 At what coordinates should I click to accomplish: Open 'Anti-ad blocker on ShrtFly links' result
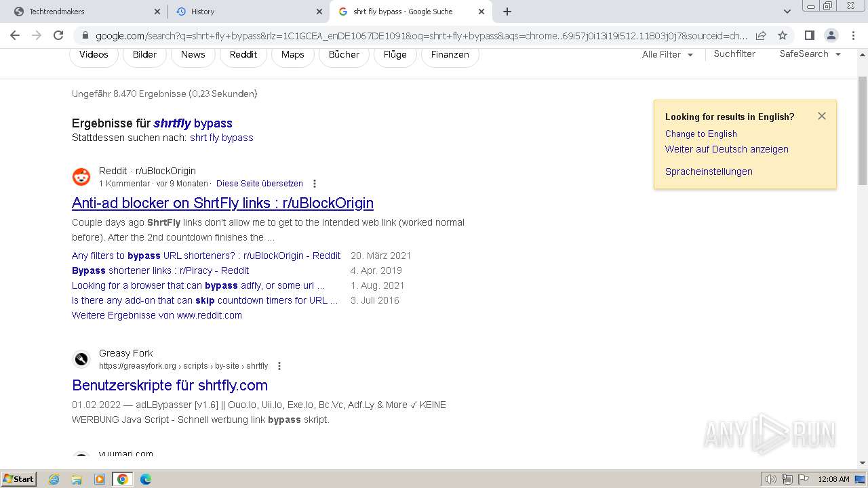click(222, 203)
